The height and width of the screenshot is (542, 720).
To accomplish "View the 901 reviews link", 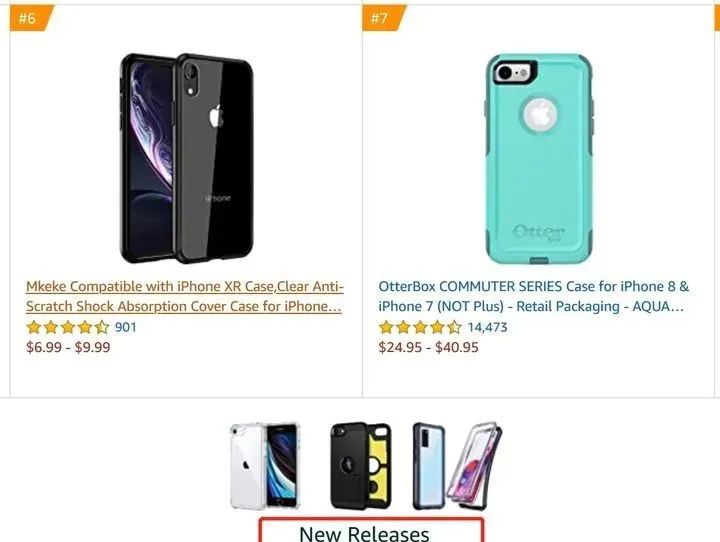I will click(125, 327).
